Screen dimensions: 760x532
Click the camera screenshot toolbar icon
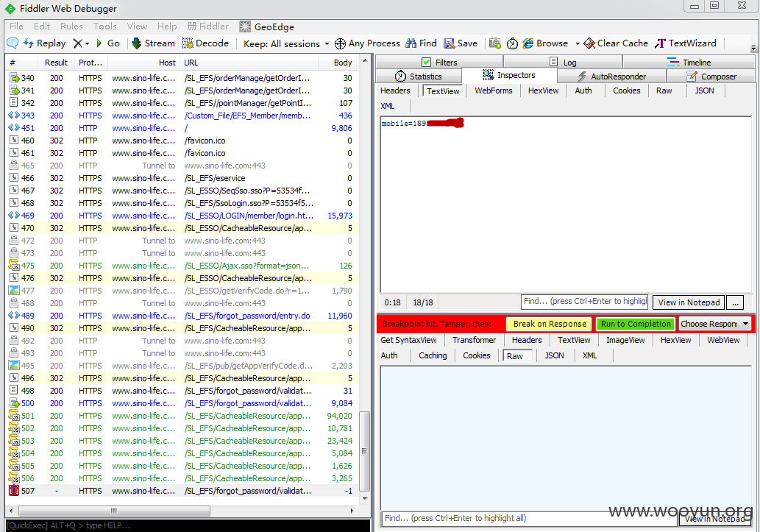click(x=495, y=43)
